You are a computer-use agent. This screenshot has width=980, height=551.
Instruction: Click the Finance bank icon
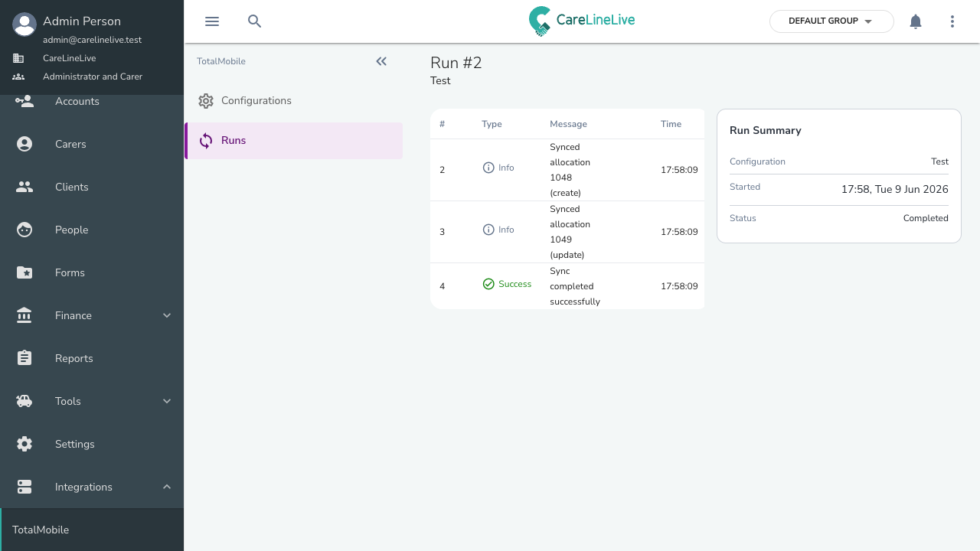coord(24,315)
